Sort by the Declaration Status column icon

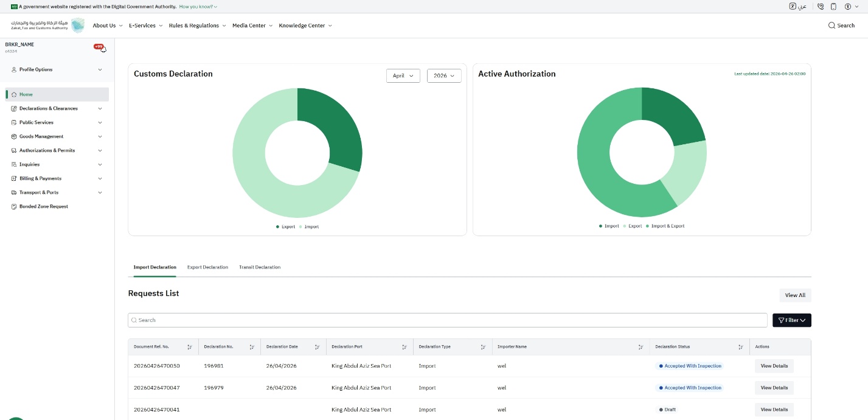point(741,347)
